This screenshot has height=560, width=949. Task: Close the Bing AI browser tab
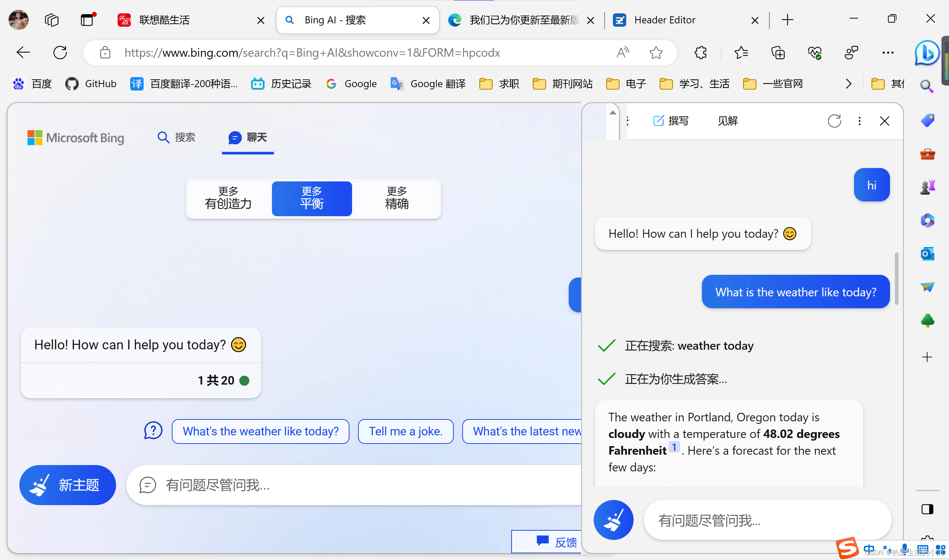[426, 20]
